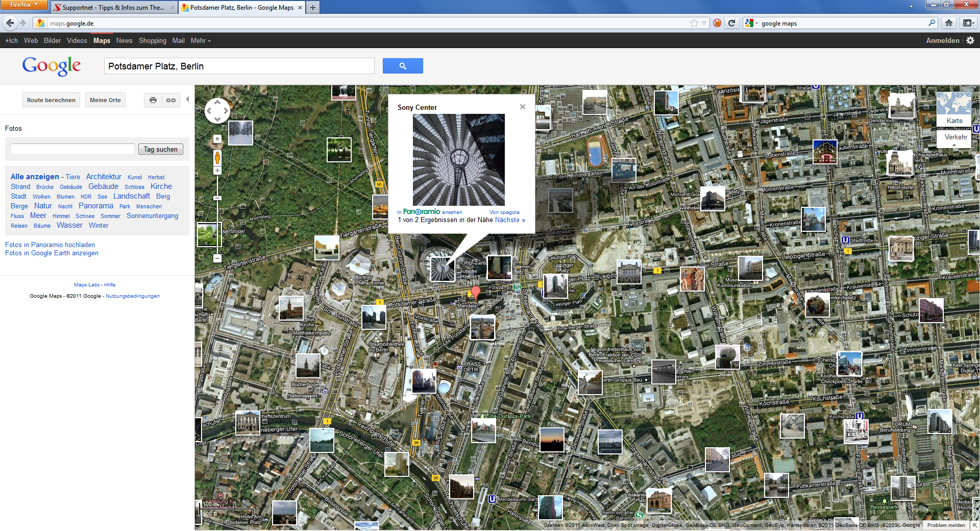The image size is (980, 531).
Task: Switch to the Supportnet browser tab
Action: [113, 7]
